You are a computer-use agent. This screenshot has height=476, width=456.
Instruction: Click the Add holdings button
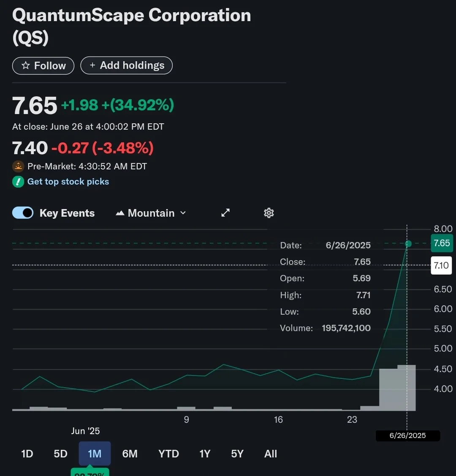127,65
